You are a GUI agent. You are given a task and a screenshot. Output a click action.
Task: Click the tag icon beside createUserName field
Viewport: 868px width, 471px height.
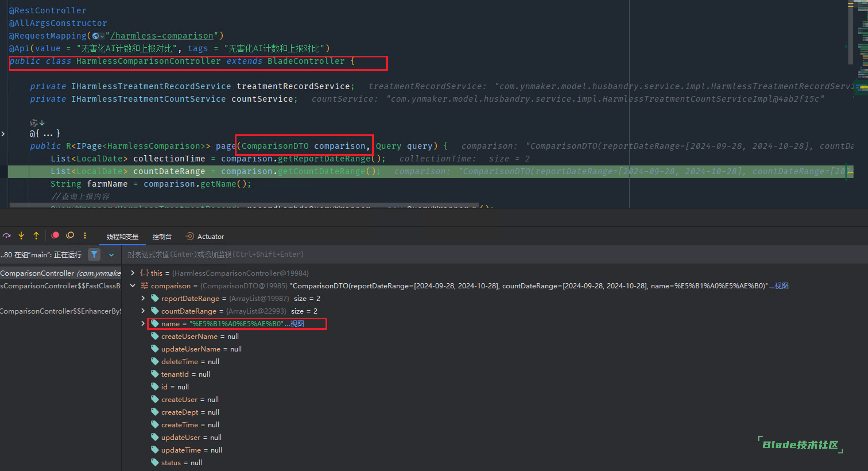tap(155, 336)
